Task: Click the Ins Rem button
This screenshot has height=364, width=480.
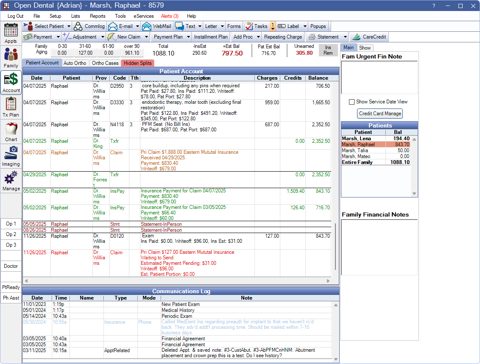Action: pyautogui.click(x=328, y=50)
